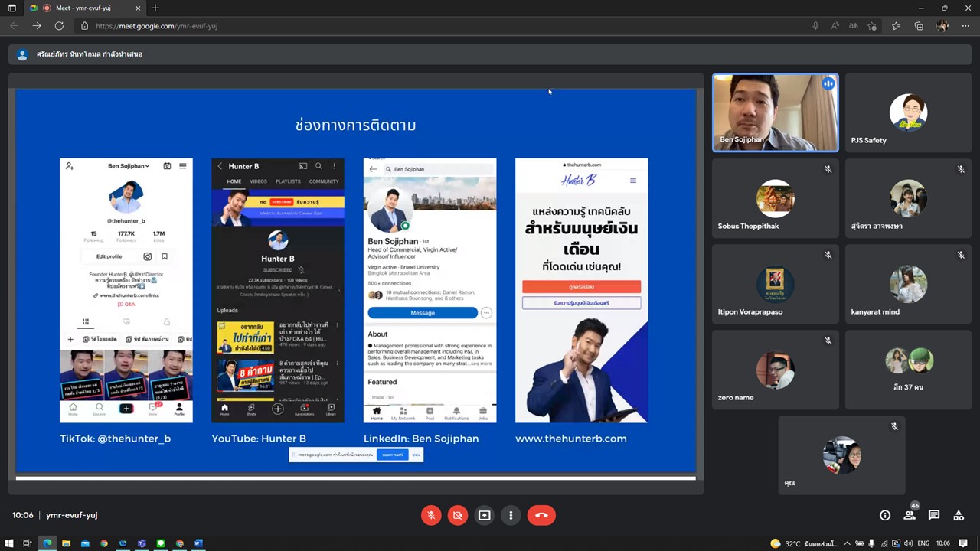Click browser forward arrow
This screenshot has width=980, height=551.
pyautogui.click(x=36, y=26)
